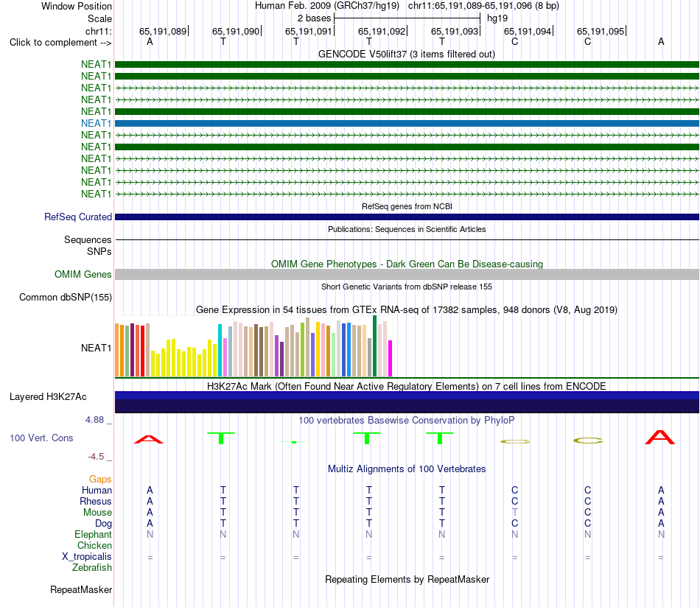Open GENCODE V50lift37 track title

point(406,54)
